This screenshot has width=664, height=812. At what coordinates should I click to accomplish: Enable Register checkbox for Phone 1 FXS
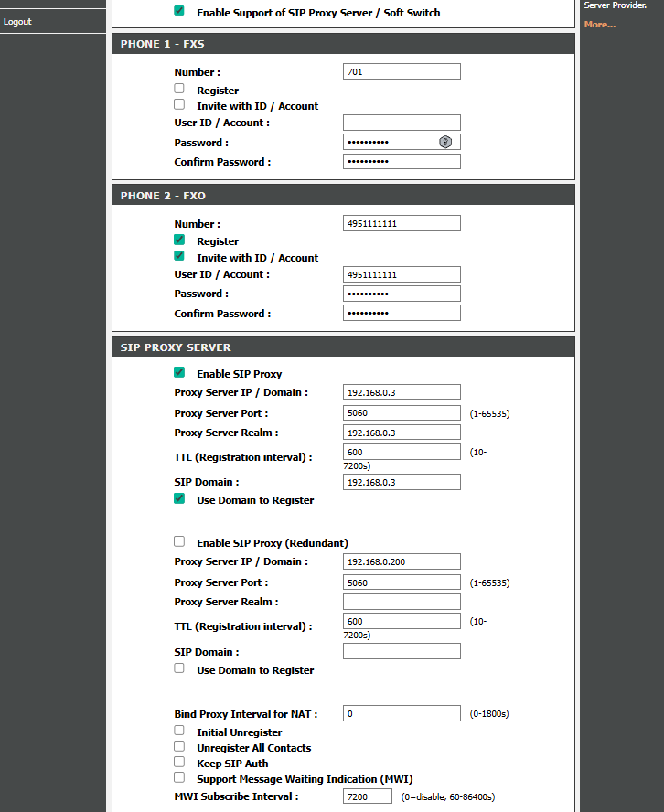[179, 90]
